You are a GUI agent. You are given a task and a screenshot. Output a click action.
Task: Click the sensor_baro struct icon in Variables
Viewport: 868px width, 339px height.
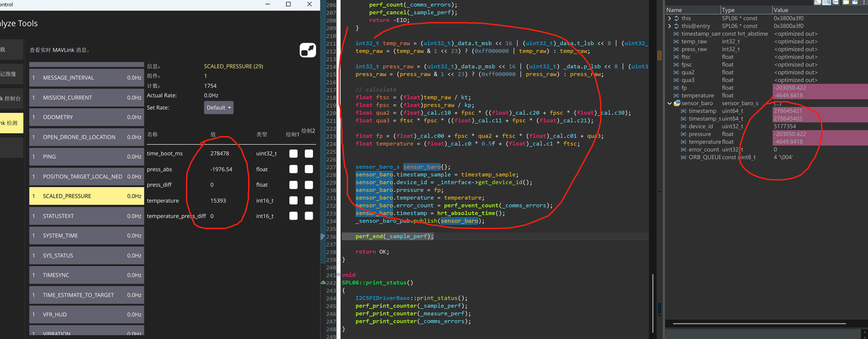click(x=677, y=104)
